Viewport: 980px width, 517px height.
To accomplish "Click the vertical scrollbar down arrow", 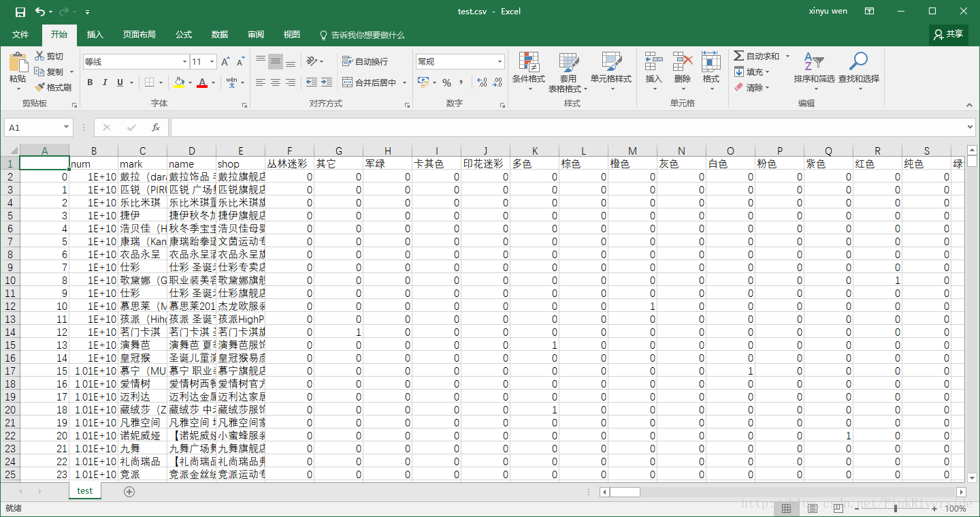I will 973,477.
